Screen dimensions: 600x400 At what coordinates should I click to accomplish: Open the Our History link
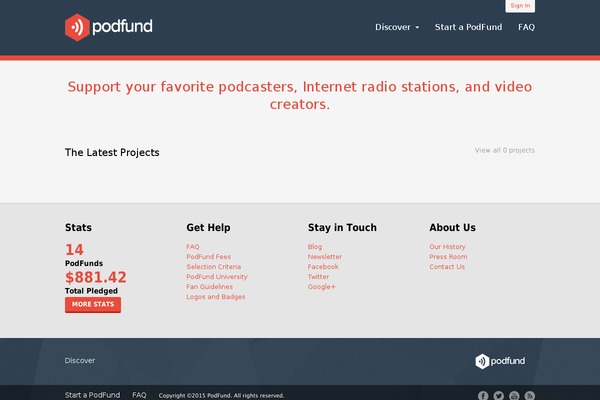coord(447,247)
